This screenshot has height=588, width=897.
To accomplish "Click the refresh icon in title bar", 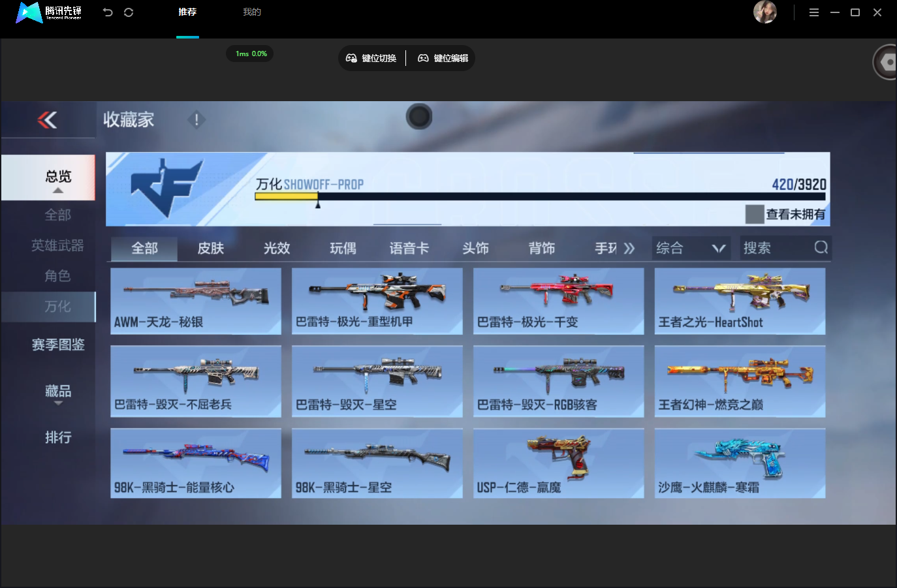I will (x=129, y=12).
